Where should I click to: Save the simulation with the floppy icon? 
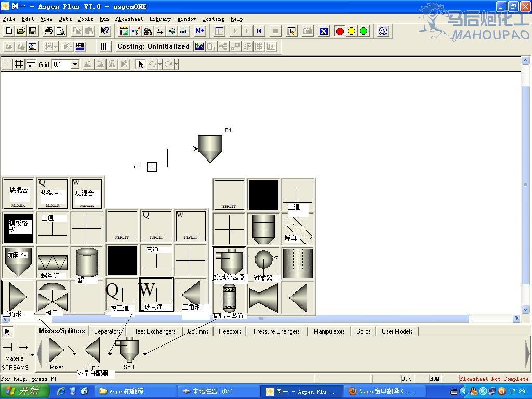pos(33,31)
